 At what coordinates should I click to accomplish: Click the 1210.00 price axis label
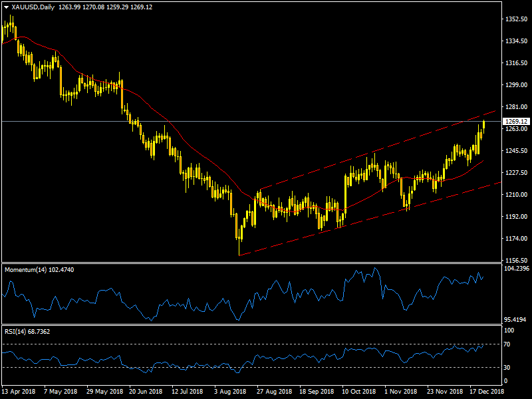tap(515, 195)
